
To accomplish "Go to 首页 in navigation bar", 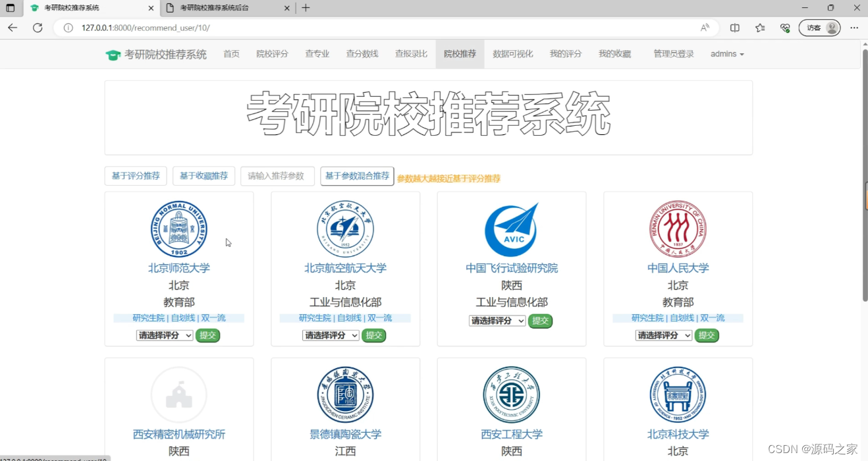I will tap(231, 54).
